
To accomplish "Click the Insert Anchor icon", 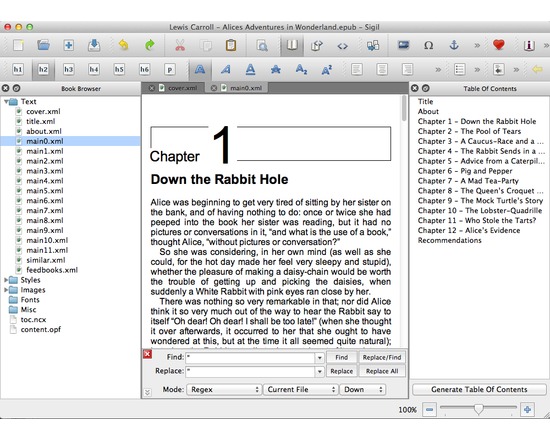I will (454, 45).
